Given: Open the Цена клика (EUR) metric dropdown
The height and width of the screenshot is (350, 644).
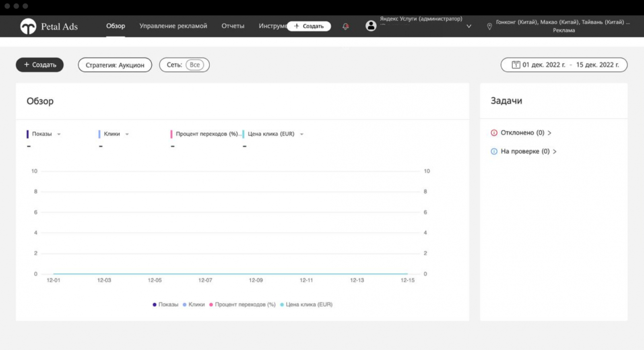Looking at the screenshot, I should click(x=301, y=134).
